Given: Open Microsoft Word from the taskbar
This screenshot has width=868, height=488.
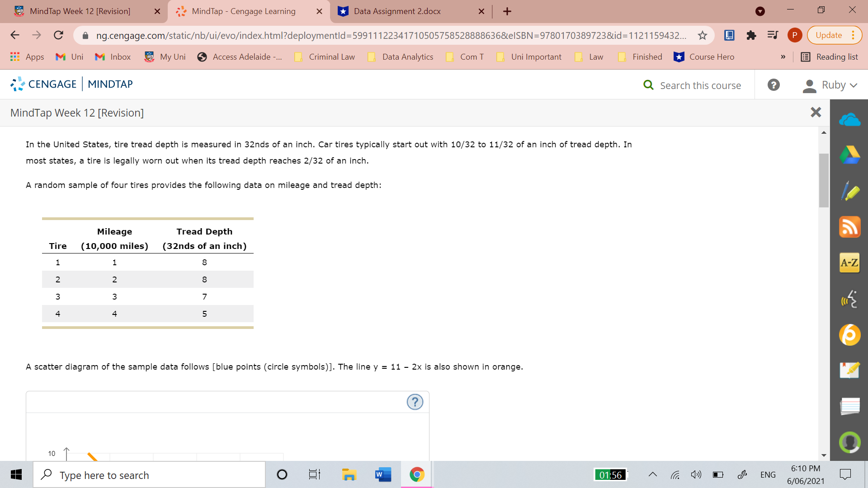Looking at the screenshot, I should click(383, 474).
